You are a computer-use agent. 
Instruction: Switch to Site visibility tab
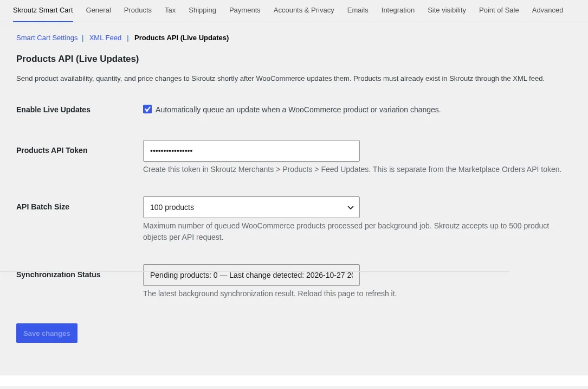[x=447, y=10]
